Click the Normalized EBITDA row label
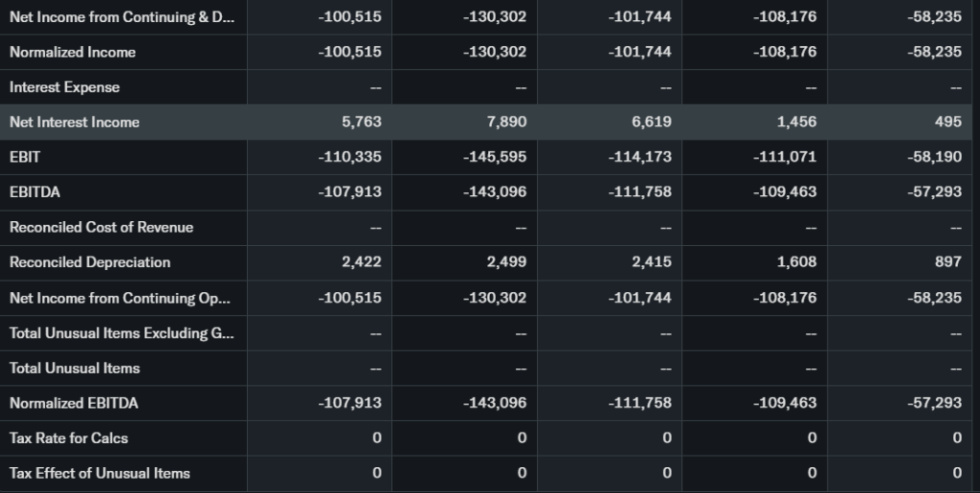This screenshot has height=493, width=980. [74, 403]
